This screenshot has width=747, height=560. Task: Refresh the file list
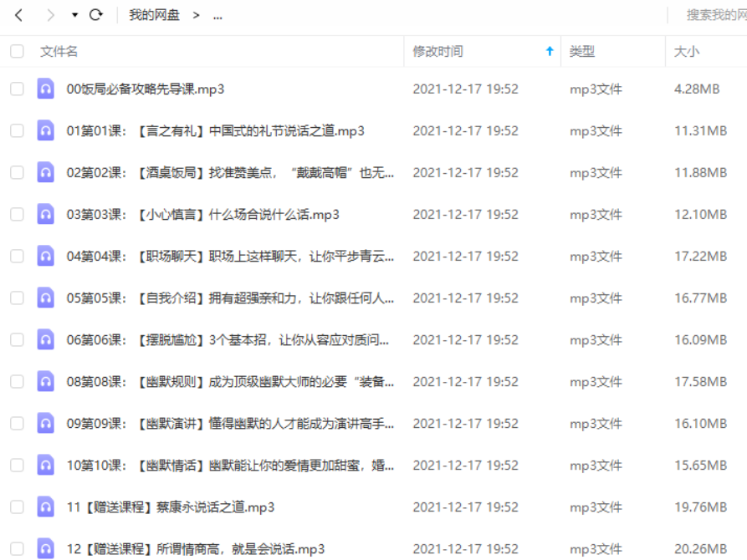click(x=95, y=15)
